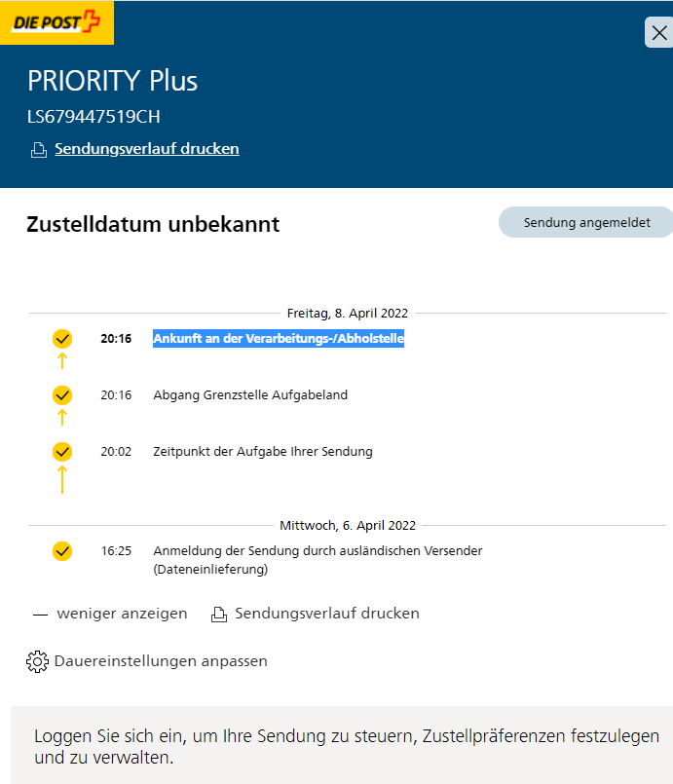Click the Die Post logo

point(56,22)
